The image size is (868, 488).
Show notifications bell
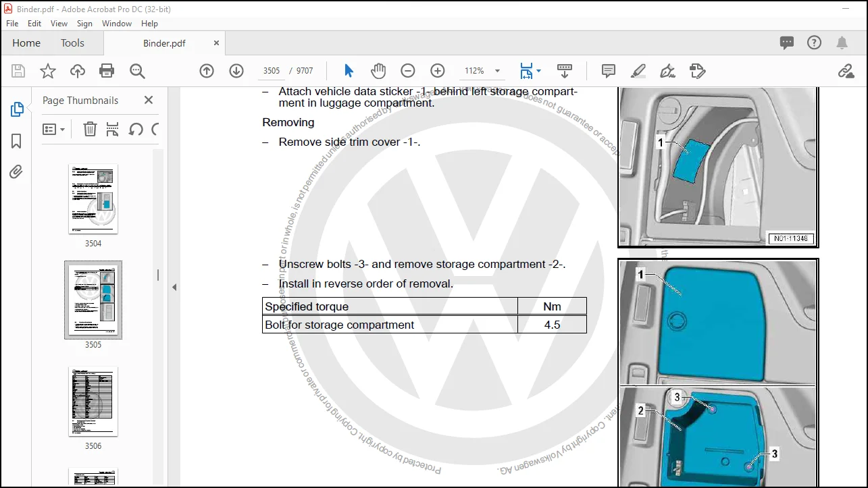(x=842, y=43)
